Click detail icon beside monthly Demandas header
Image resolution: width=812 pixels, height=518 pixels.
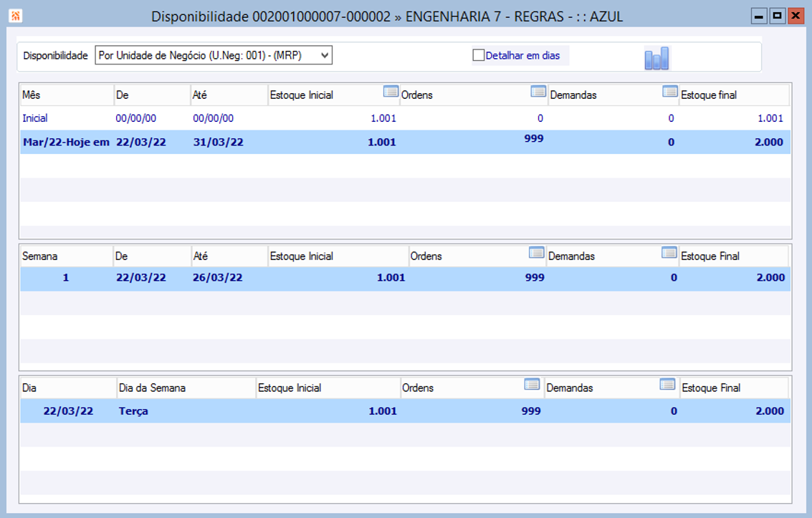pos(669,92)
